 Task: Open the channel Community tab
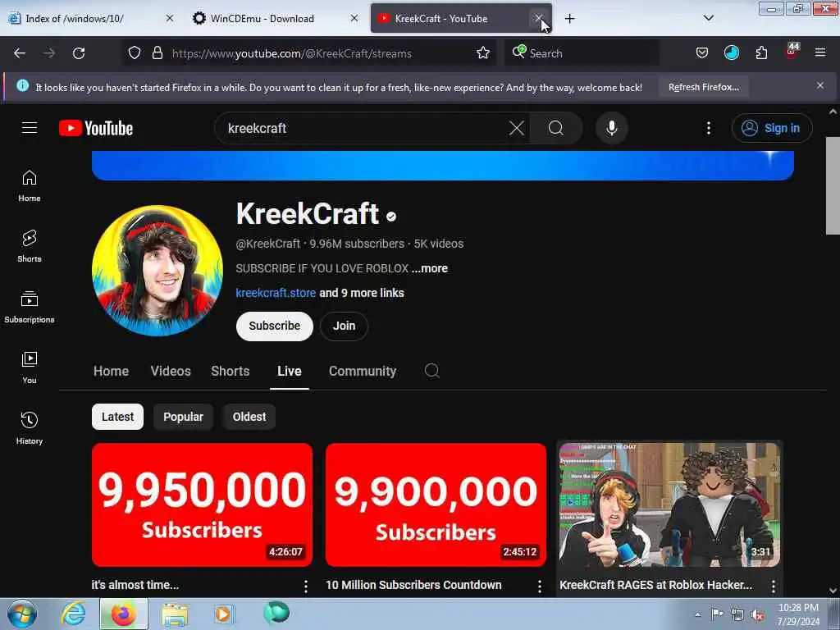tap(362, 371)
